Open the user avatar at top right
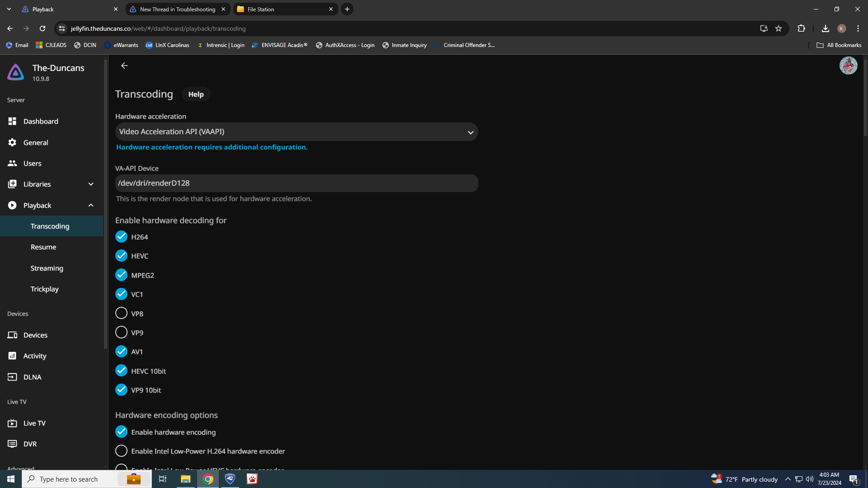This screenshot has height=488, width=868. pos(848,66)
